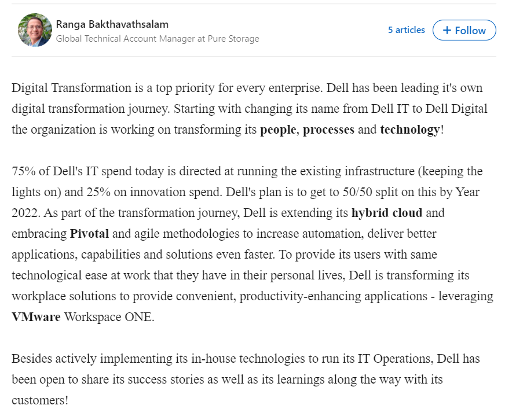
Task: Click the bold word processes
Action: tap(328, 130)
